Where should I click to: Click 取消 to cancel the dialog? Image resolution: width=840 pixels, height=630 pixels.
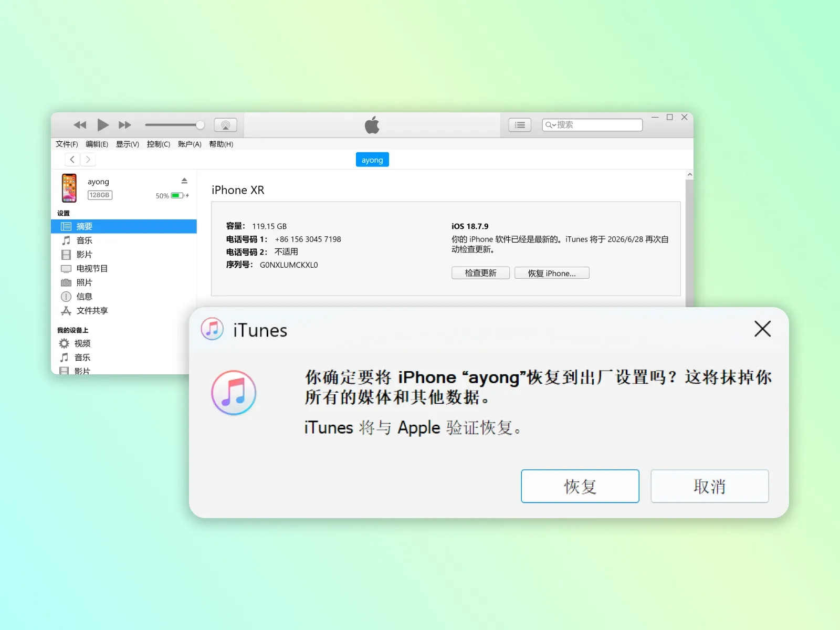(x=710, y=486)
